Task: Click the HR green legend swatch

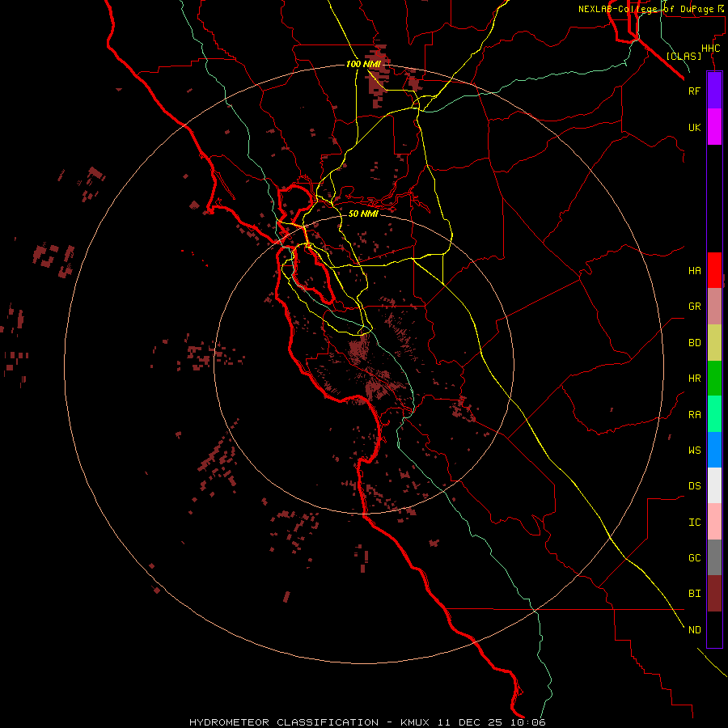Action: (714, 378)
